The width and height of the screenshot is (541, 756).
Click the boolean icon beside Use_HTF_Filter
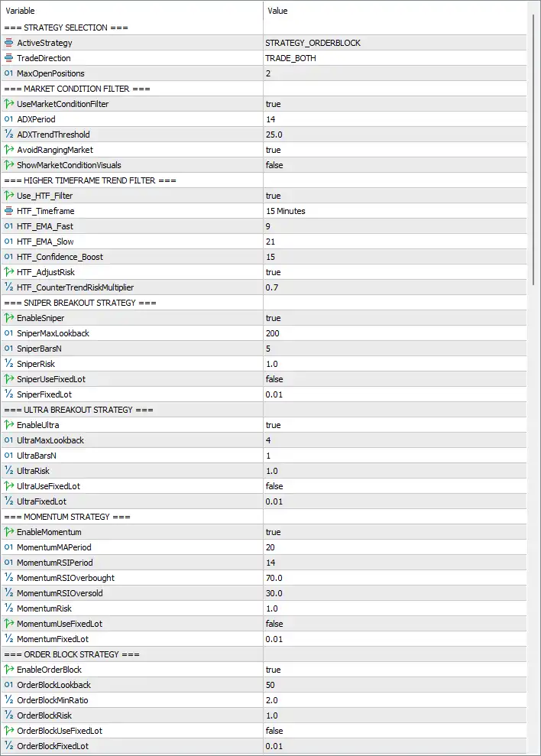(8, 196)
